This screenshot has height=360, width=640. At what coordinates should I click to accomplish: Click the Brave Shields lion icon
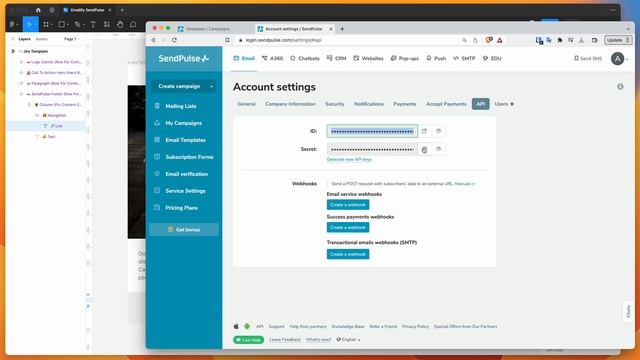click(x=489, y=40)
